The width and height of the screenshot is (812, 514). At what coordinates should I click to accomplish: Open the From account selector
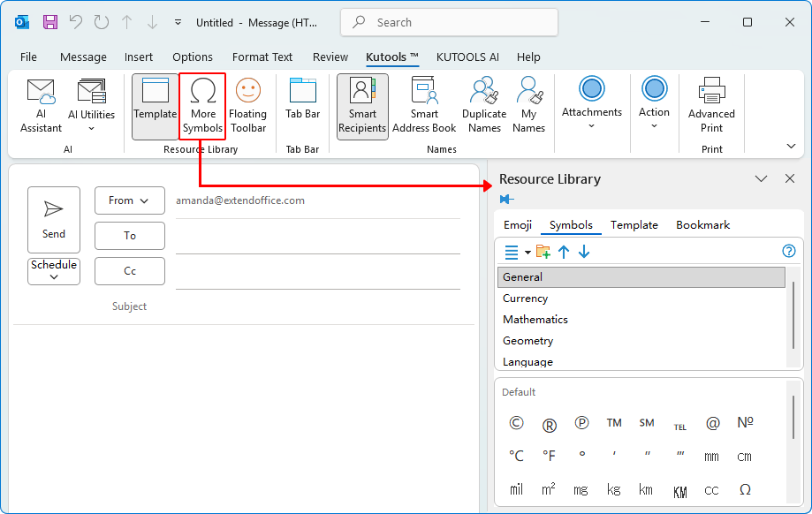coord(129,200)
